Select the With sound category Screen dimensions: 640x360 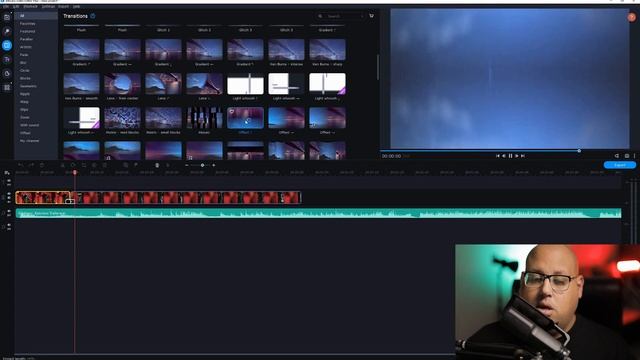pos(29,125)
